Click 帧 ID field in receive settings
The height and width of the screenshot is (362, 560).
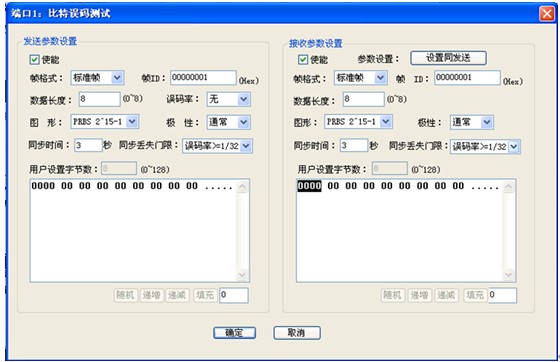click(x=467, y=77)
